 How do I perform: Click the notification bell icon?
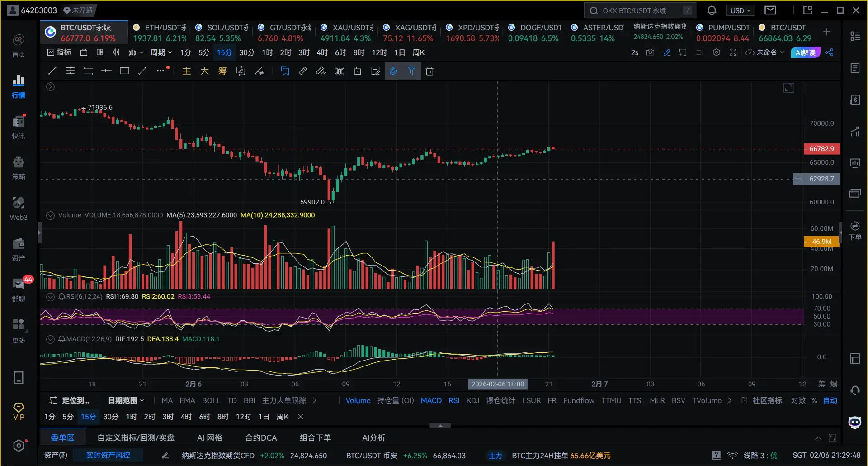pyautogui.click(x=712, y=10)
